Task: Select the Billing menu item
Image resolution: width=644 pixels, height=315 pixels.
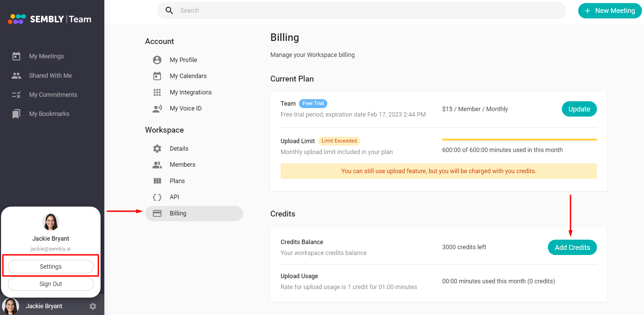Action: coord(194,213)
